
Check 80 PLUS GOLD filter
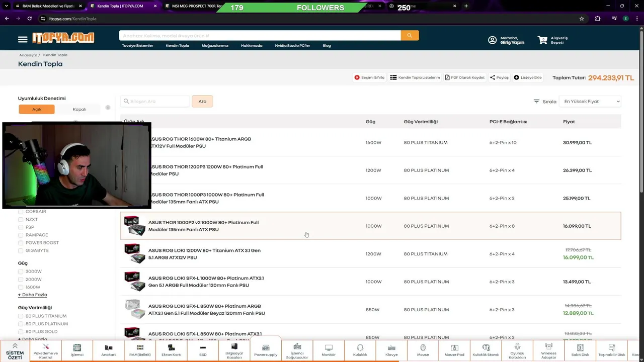[21, 332]
